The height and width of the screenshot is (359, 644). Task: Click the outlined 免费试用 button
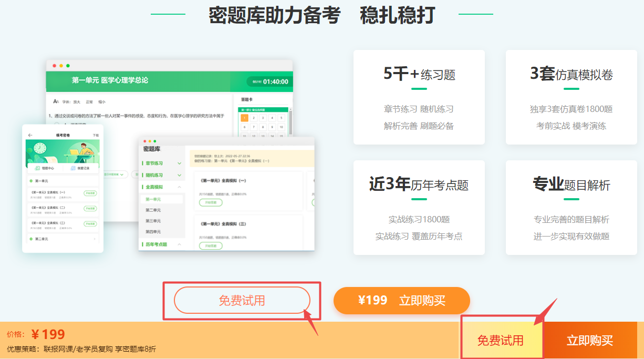pos(242,301)
